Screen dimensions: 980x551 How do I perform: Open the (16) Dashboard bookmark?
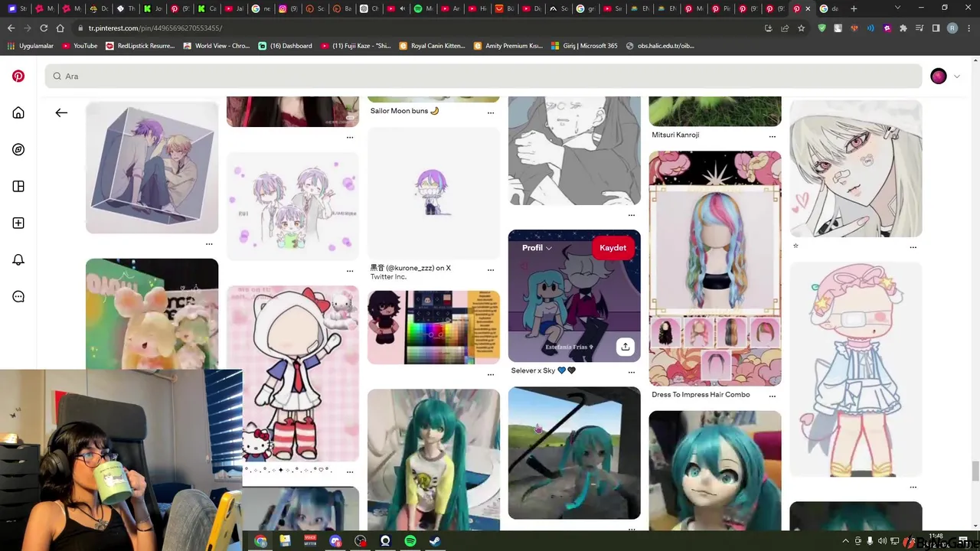pyautogui.click(x=285, y=46)
